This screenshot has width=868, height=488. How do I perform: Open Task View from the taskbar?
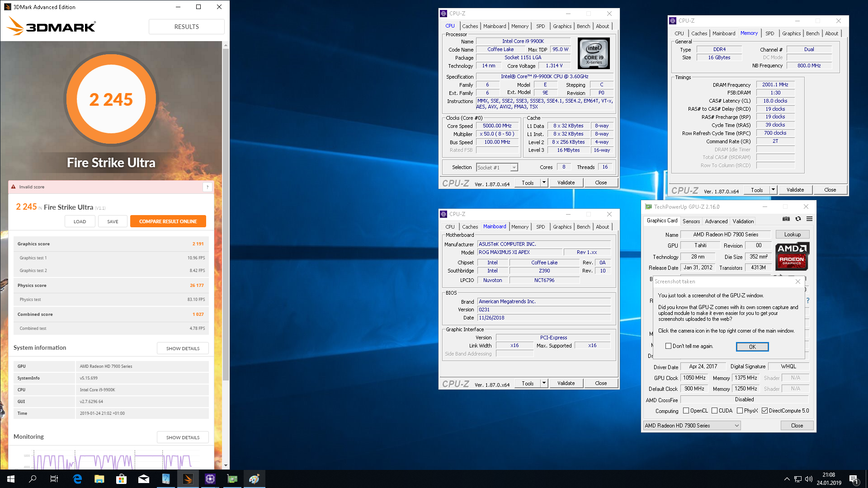coord(54,479)
